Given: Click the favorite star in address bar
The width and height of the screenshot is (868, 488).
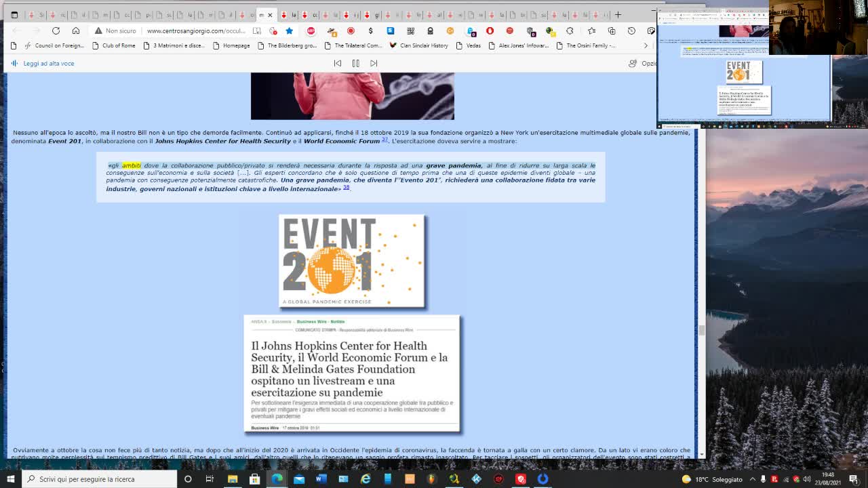Looking at the screenshot, I should pos(290,30).
